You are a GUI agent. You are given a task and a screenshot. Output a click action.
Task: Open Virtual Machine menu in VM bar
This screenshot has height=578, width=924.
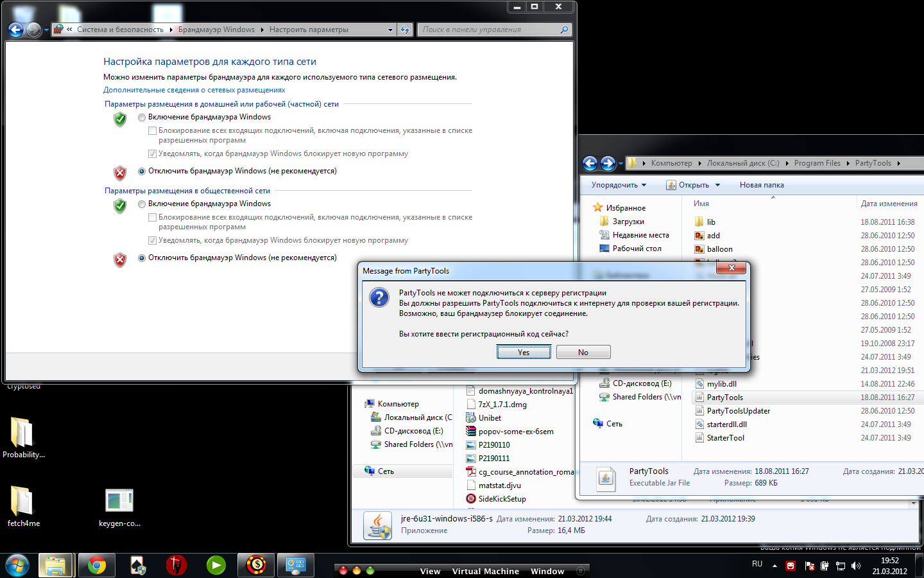click(x=485, y=572)
